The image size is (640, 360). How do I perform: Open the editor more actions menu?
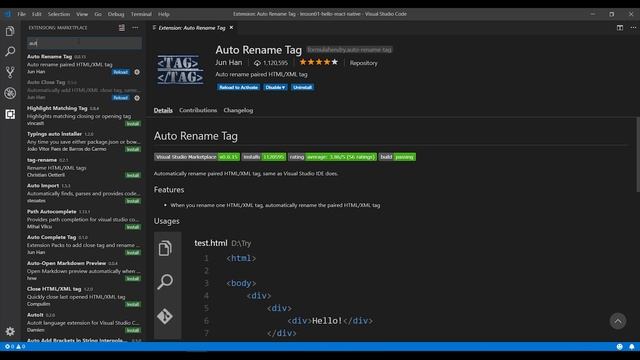(x=633, y=28)
